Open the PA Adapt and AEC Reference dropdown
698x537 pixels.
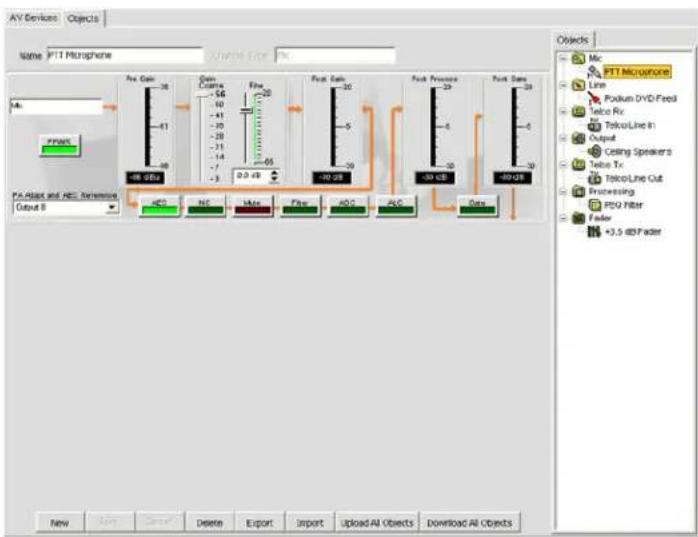(112, 207)
